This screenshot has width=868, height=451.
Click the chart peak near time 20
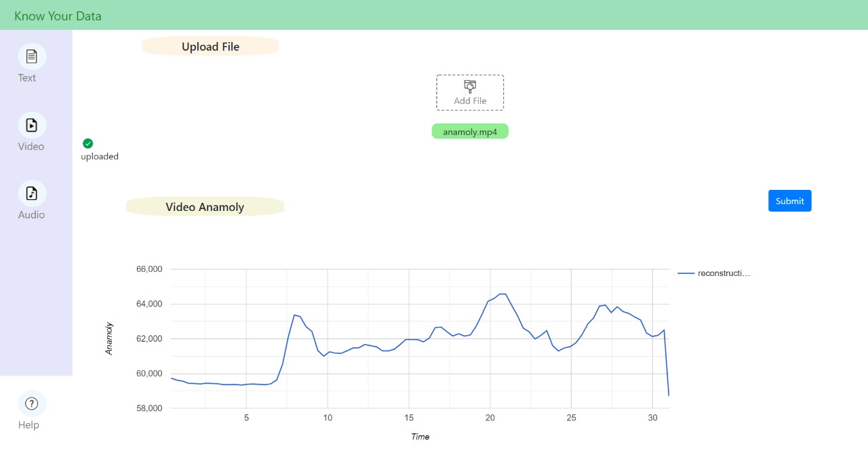click(502, 294)
